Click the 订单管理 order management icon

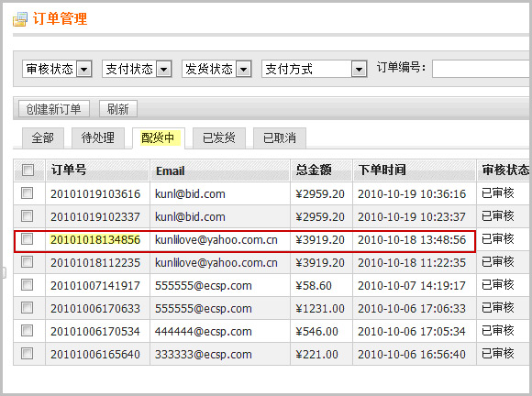click(20, 19)
